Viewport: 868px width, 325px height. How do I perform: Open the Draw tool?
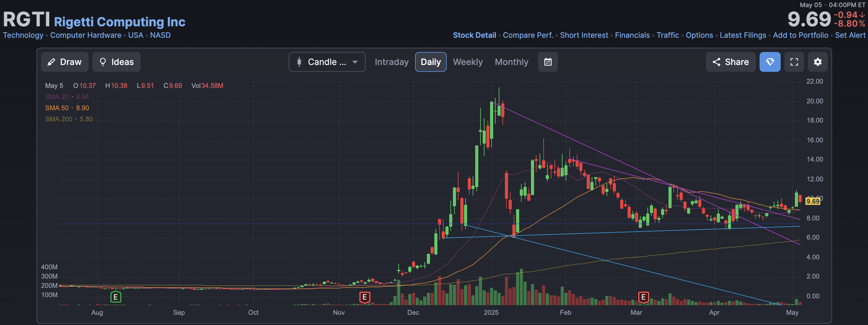(x=65, y=62)
